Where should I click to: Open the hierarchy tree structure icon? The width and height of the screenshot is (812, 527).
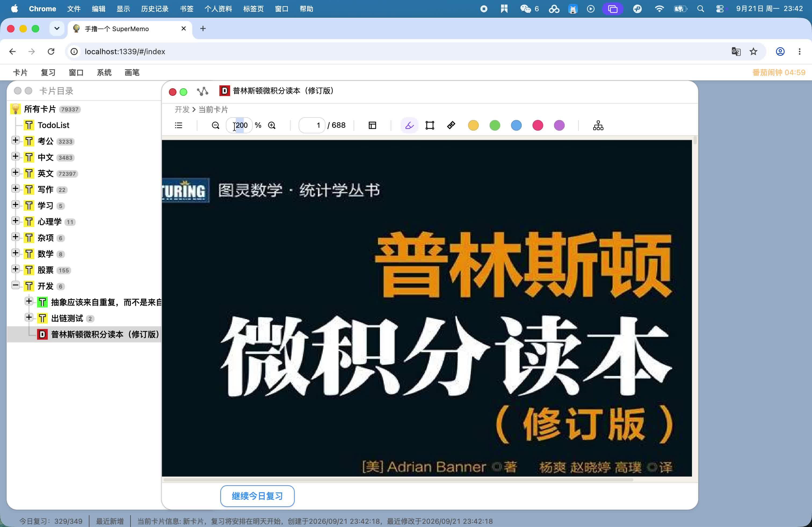click(x=598, y=125)
